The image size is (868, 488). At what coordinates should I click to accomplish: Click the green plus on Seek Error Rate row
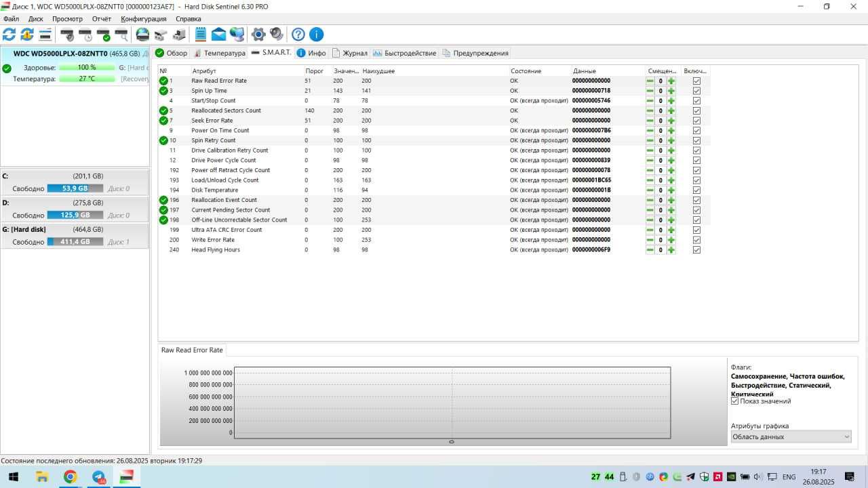point(671,121)
